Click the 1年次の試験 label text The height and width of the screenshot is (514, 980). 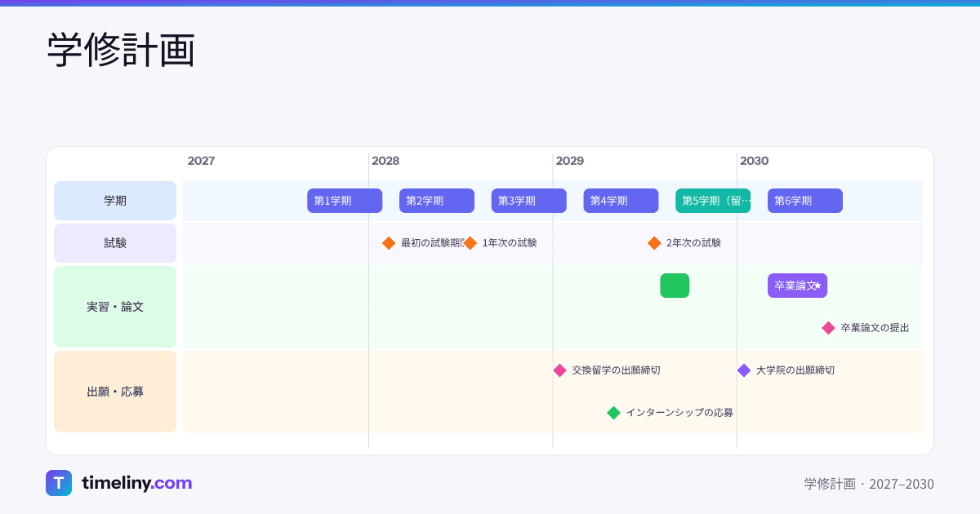click(510, 243)
